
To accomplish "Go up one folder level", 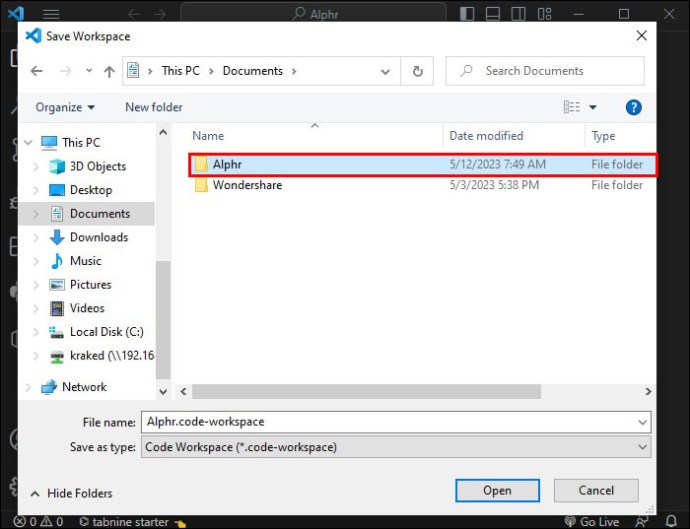I will coord(109,71).
